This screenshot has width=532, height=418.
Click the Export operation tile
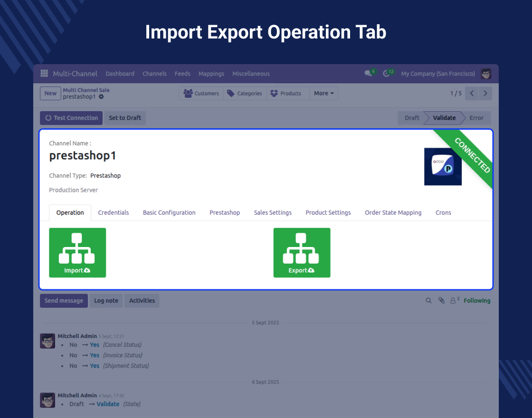point(302,253)
